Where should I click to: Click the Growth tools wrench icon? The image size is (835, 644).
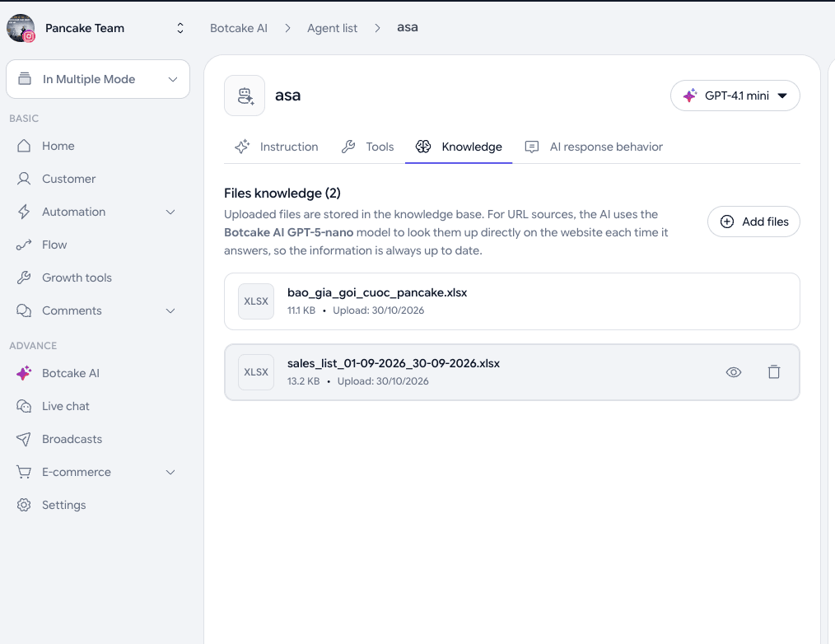[x=24, y=278]
